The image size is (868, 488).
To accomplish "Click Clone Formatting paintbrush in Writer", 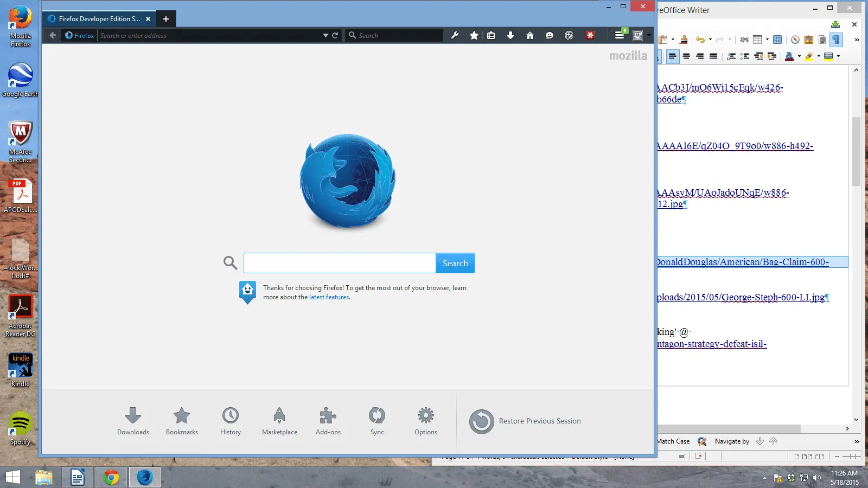I will tap(684, 40).
